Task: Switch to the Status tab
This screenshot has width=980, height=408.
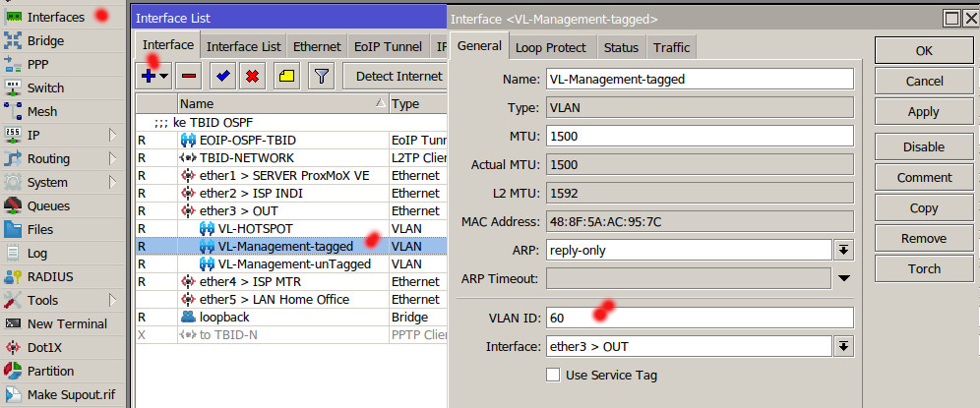Action: coord(621,47)
